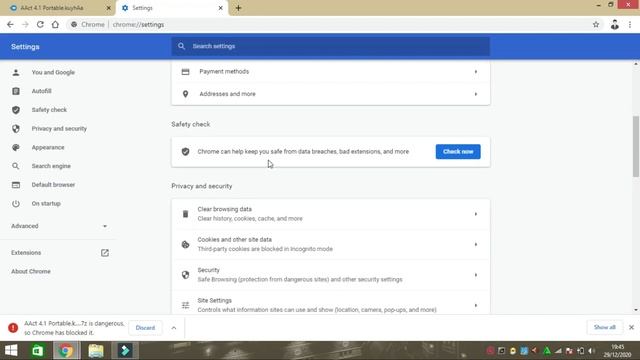Screen dimensions: 640x360
Task: Select the Settings tab
Action: coord(172,8)
